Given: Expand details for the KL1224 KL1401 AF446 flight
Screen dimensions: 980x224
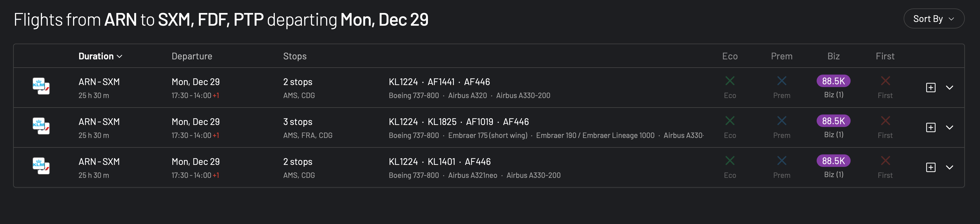Looking at the screenshot, I should tap(950, 167).
